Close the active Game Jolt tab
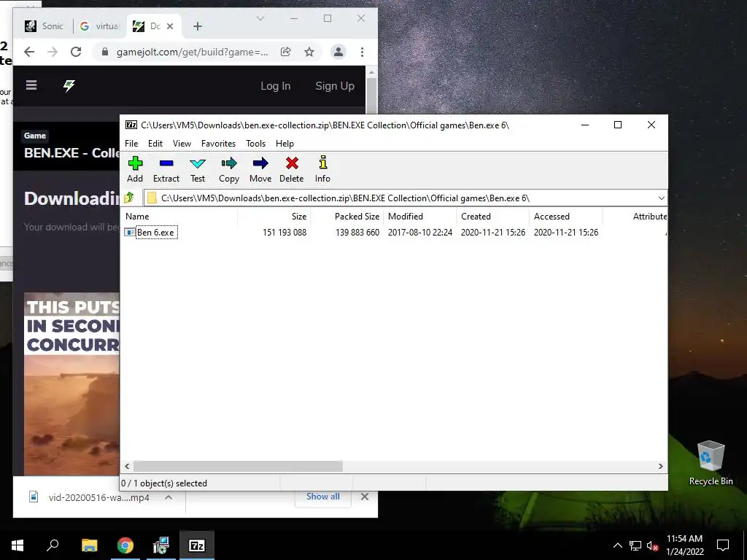The width and height of the screenshot is (747, 560). click(x=171, y=26)
